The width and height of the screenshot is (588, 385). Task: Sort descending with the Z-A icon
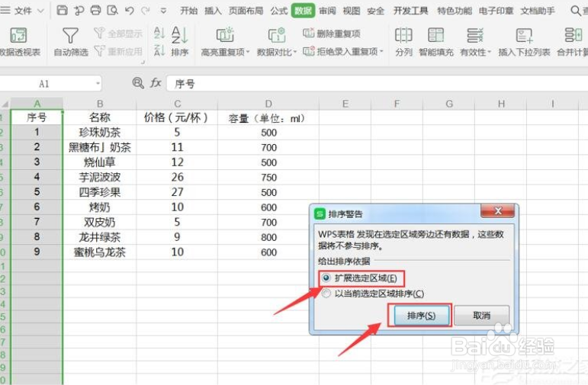(x=159, y=50)
